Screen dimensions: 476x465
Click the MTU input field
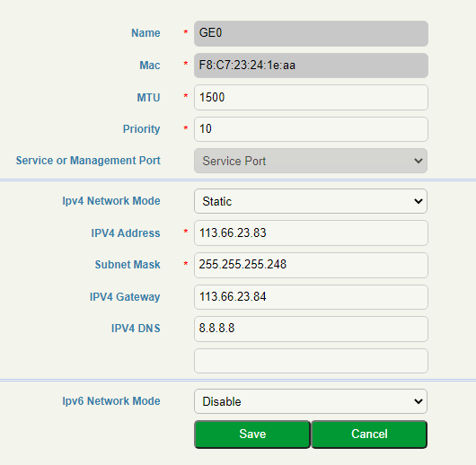click(311, 98)
